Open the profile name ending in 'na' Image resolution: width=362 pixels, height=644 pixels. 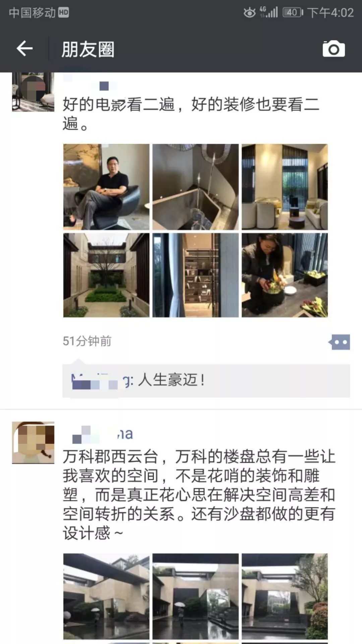(x=102, y=433)
